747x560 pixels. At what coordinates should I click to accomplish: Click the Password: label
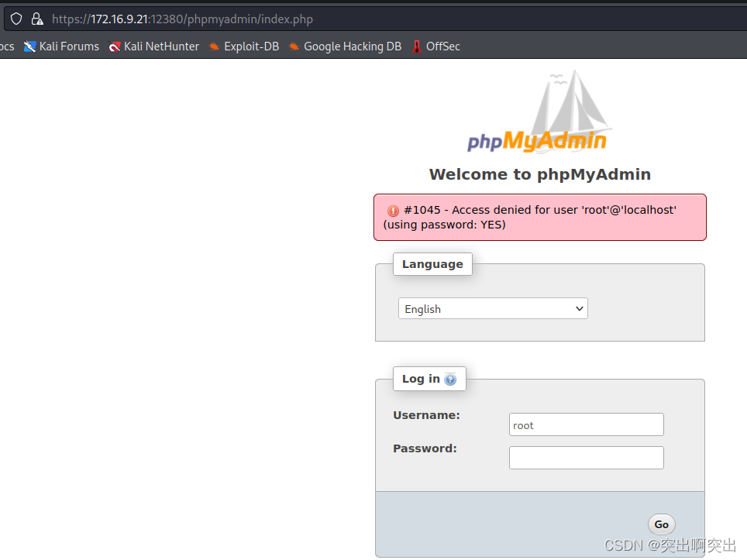[425, 448]
